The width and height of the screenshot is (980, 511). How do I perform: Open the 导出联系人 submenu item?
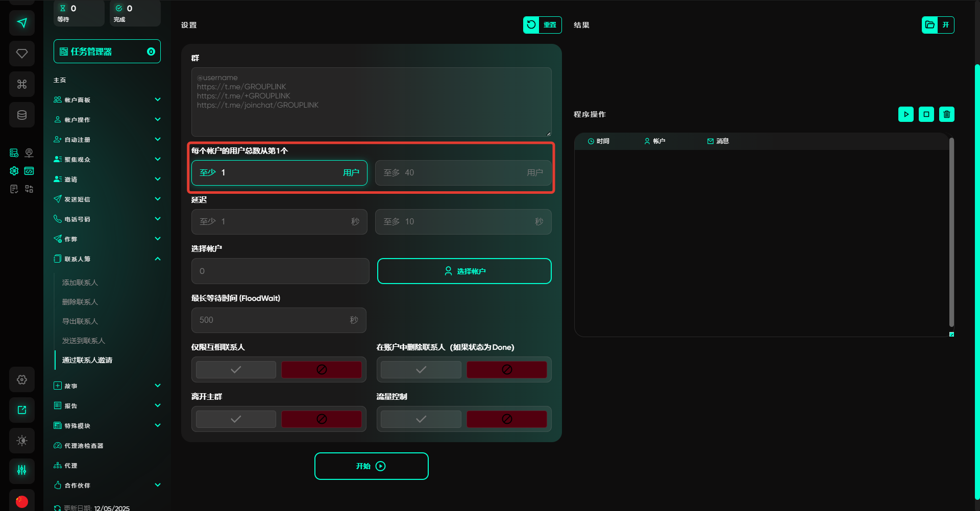(x=80, y=321)
